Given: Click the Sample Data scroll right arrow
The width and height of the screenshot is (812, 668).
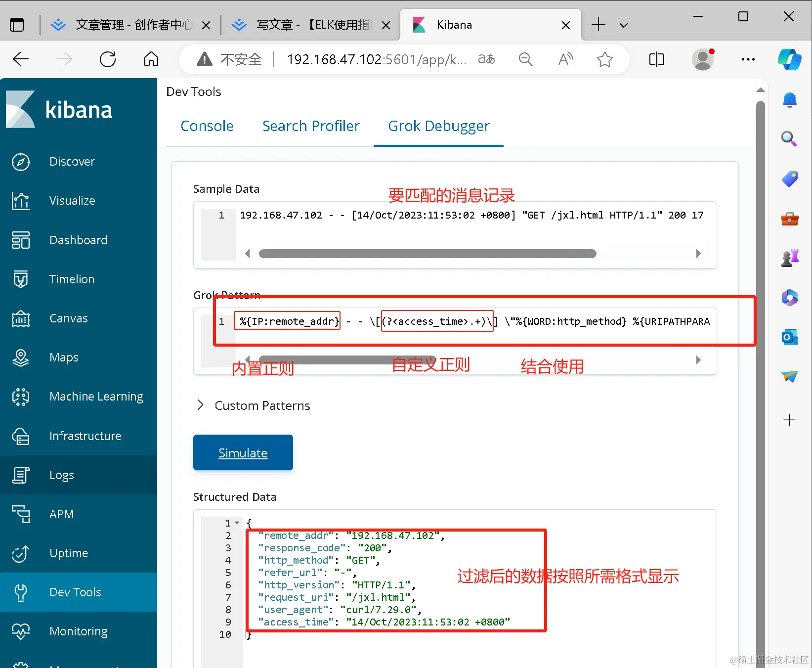Looking at the screenshot, I should click(x=698, y=254).
